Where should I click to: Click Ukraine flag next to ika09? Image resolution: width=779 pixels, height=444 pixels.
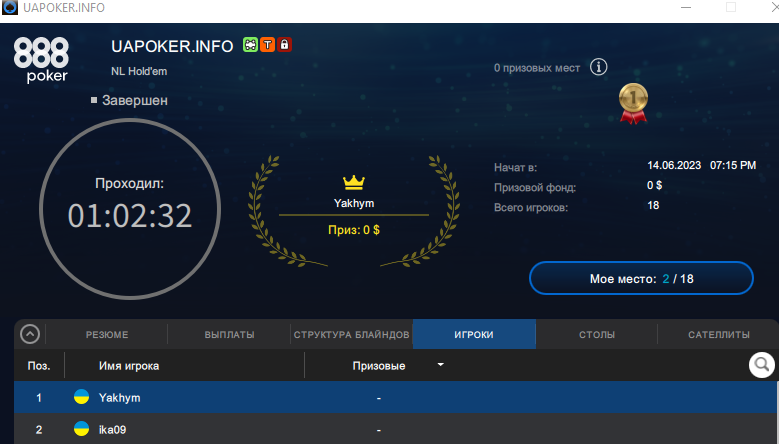81,429
